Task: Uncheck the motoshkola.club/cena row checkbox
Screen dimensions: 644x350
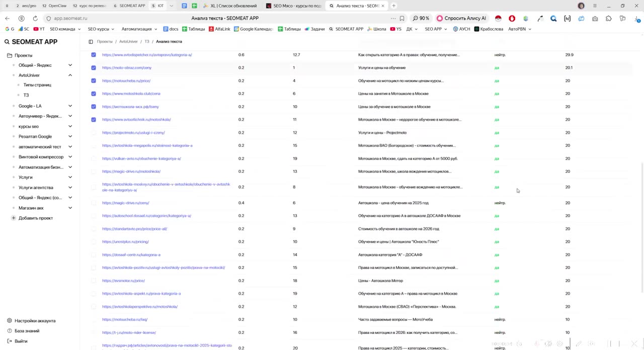Action: pos(94,94)
